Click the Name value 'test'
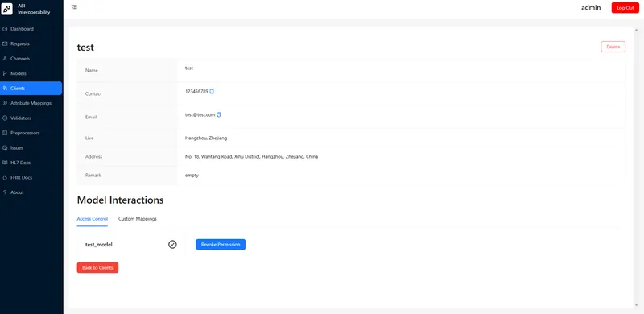The width and height of the screenshot is (644, 314). click(189, 68)
